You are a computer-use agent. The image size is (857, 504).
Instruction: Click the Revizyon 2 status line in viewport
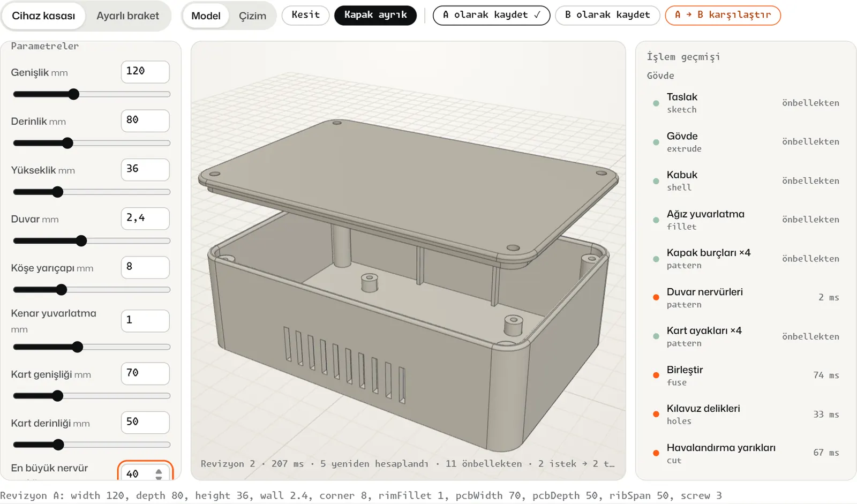[408, 464]
